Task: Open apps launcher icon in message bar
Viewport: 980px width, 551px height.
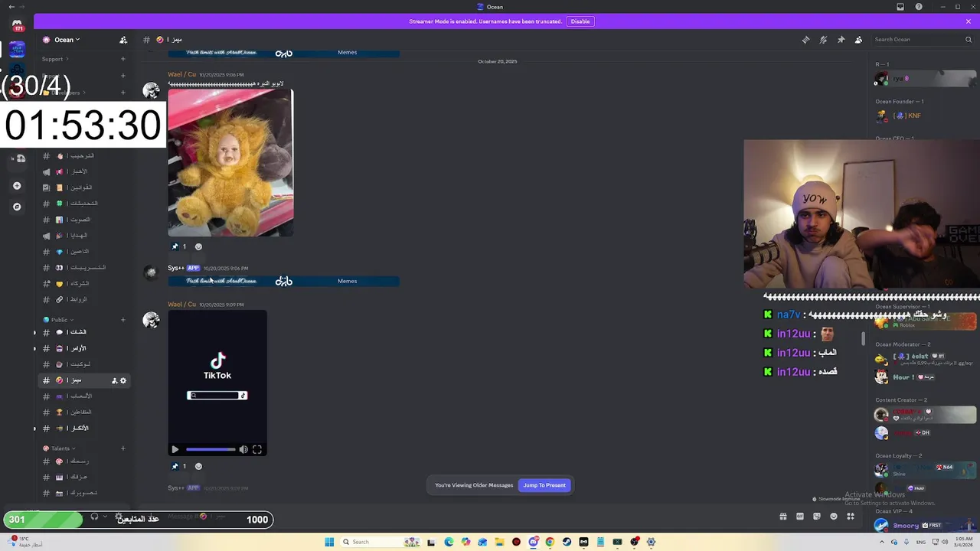Action: [x=851, y=517]
